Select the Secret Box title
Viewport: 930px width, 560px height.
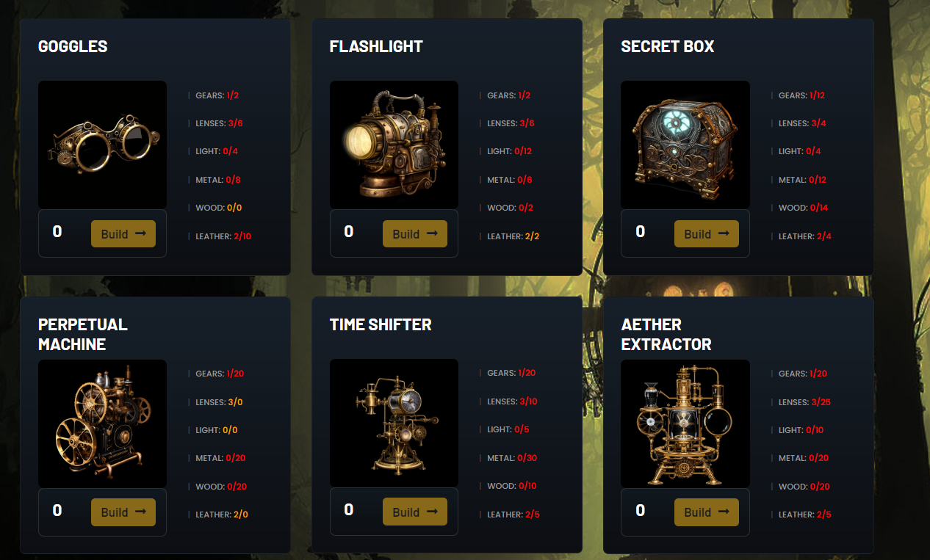coord(667,46)
